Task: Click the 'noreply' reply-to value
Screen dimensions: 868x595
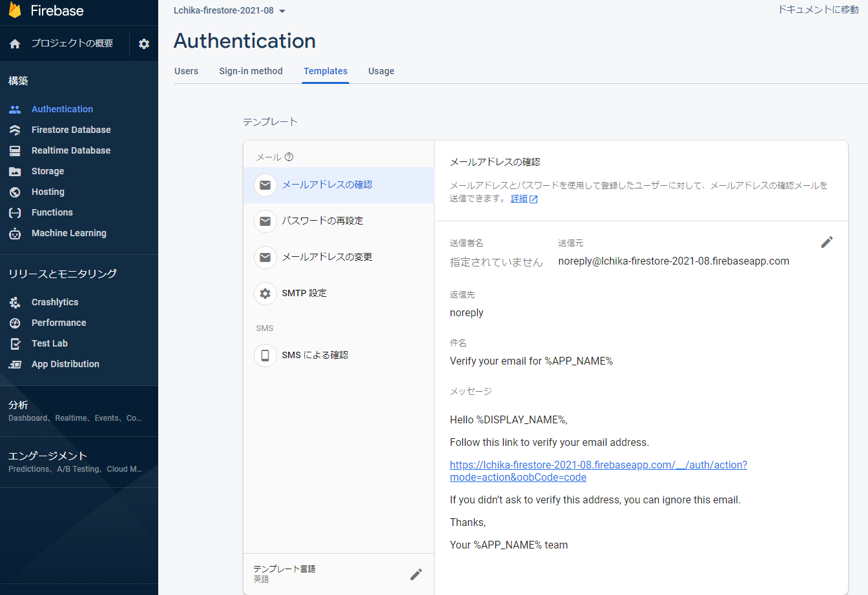Action: [x=466, y=313]
